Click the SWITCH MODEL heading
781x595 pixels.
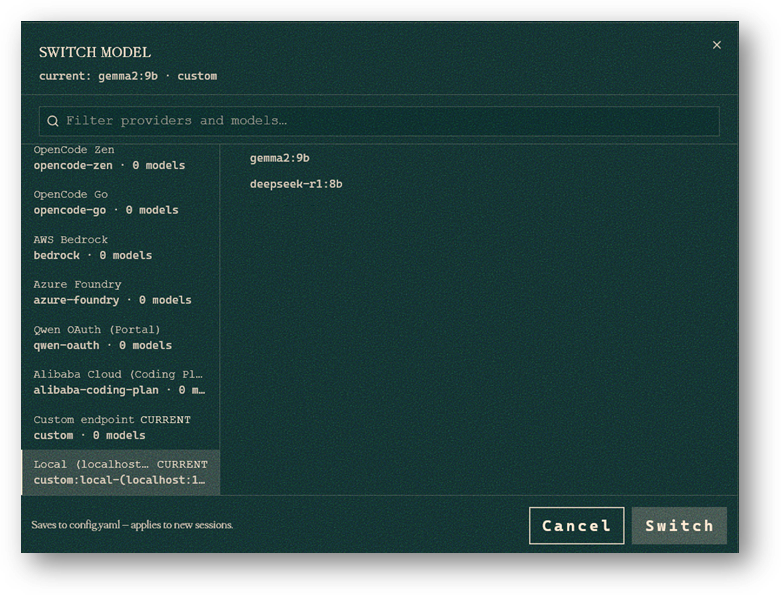pyautogui.click(x=95, y=52)
